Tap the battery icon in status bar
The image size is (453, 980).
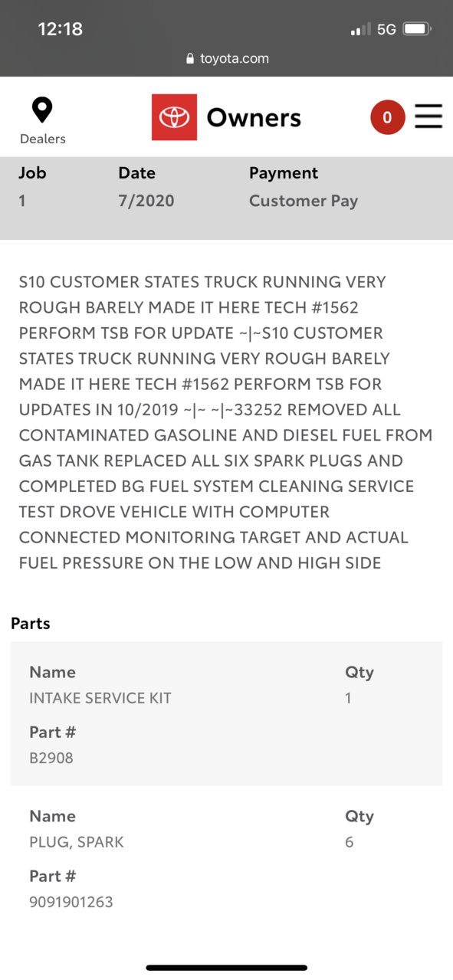tap(418, 29)
